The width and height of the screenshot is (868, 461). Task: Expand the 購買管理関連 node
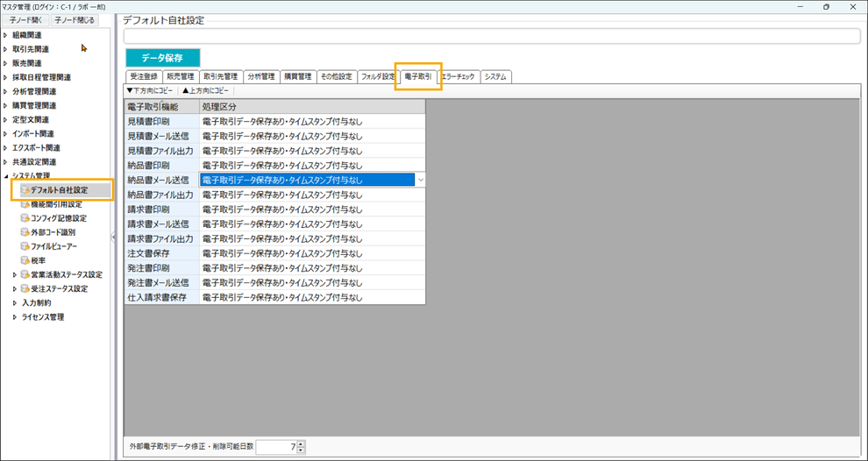click(x=5, y=106)
